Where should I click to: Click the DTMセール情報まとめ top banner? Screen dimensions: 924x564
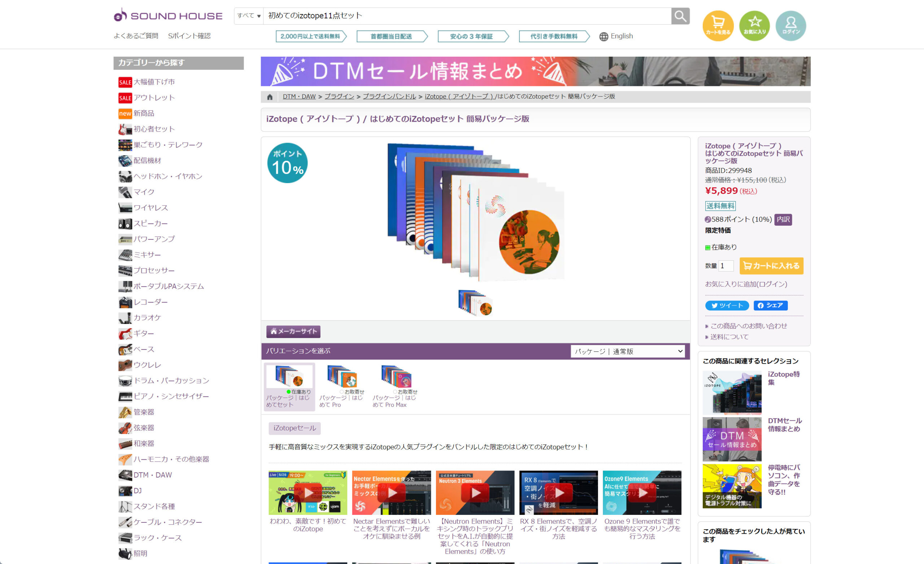[536, 71]
